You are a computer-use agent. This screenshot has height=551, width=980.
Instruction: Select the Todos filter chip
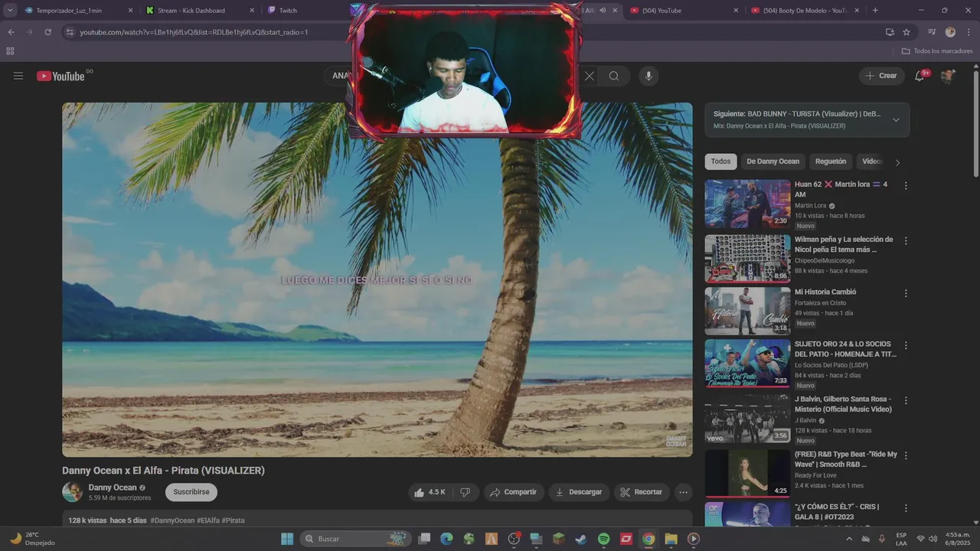coord(720,161)
